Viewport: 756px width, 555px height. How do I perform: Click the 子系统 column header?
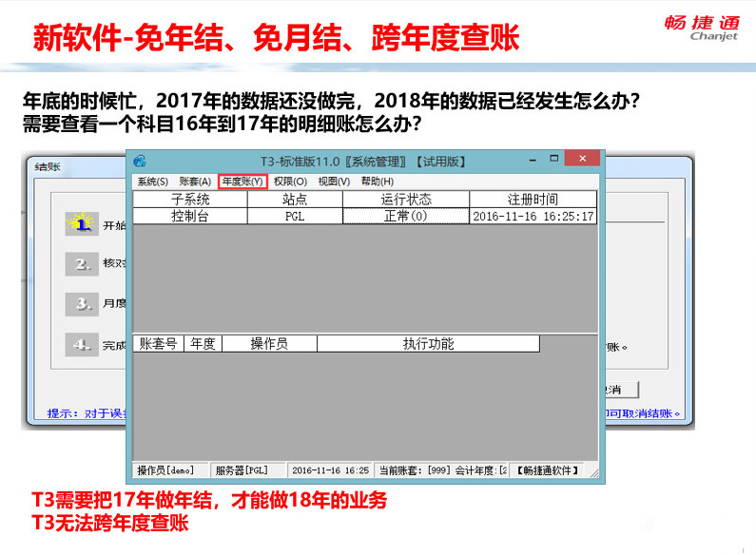(190, 199)
